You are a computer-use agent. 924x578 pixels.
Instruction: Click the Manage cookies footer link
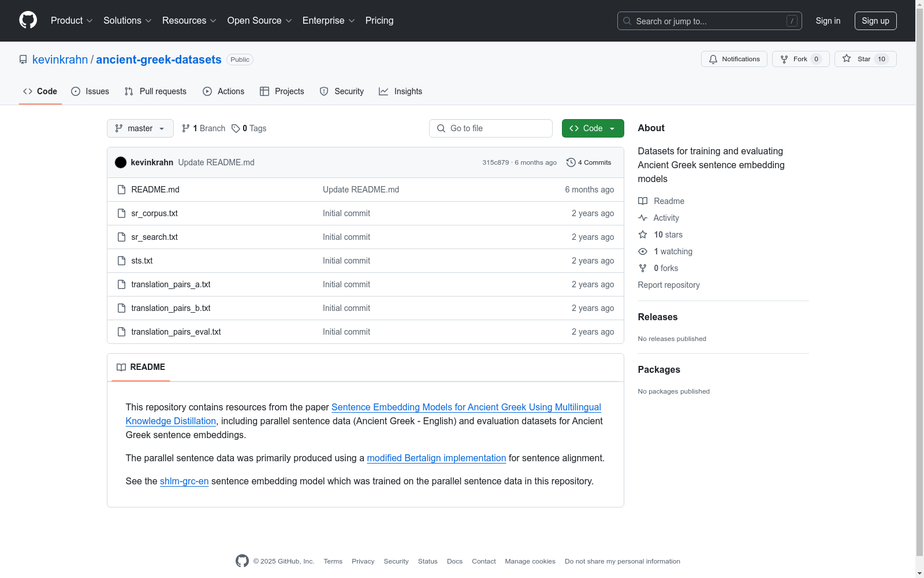[x=530, y=561]
